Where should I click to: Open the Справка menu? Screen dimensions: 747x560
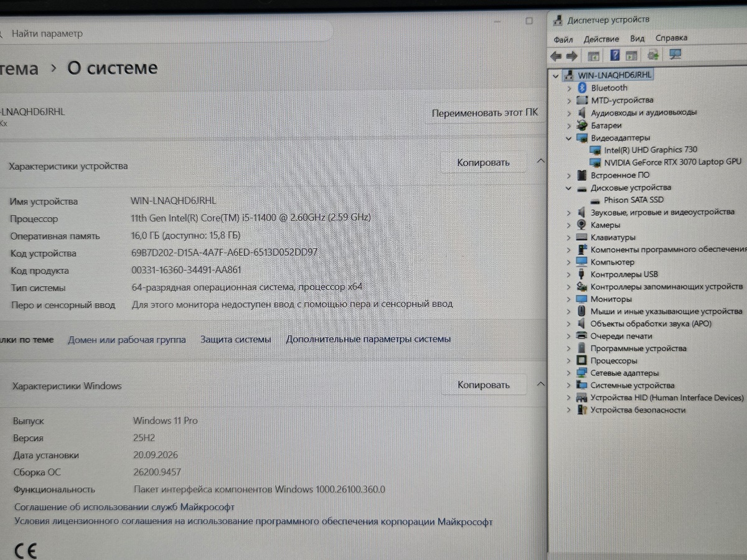pos(672,37)
